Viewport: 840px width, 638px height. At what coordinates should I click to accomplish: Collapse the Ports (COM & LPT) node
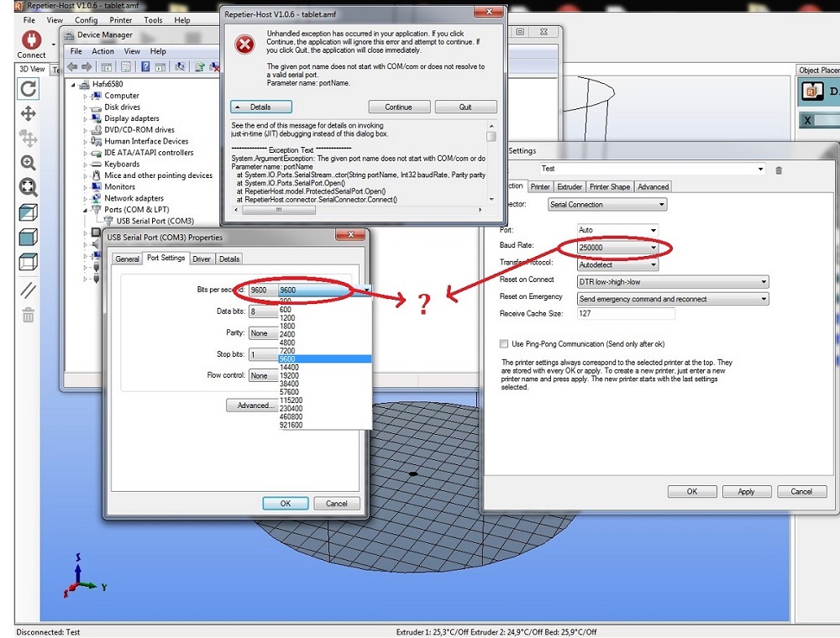click(x=85, y=210)
